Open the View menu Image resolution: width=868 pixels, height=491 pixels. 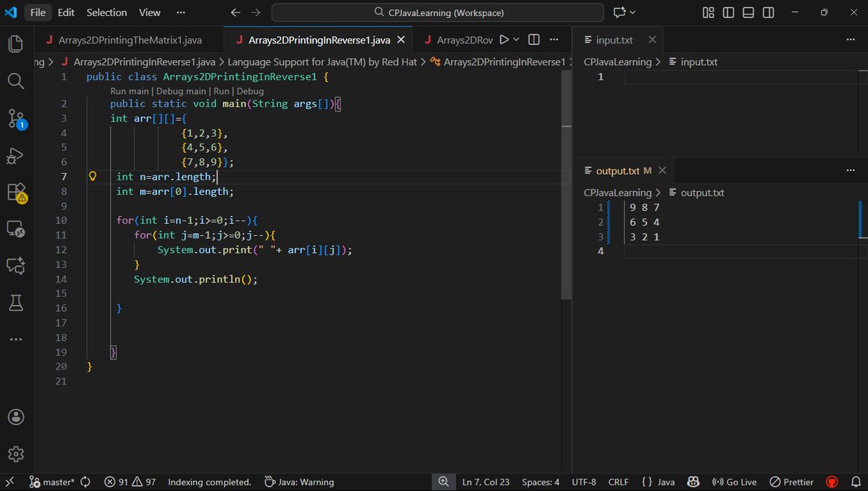[x=149, y=12]
